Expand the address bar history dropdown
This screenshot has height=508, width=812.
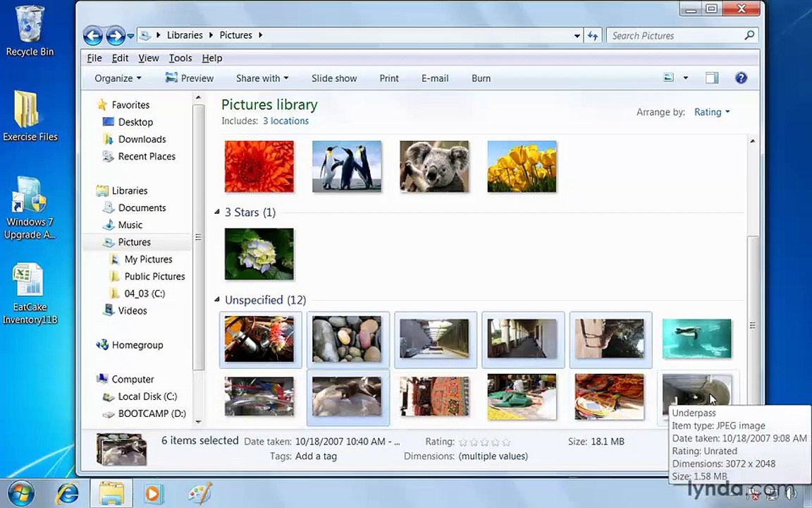577,36
